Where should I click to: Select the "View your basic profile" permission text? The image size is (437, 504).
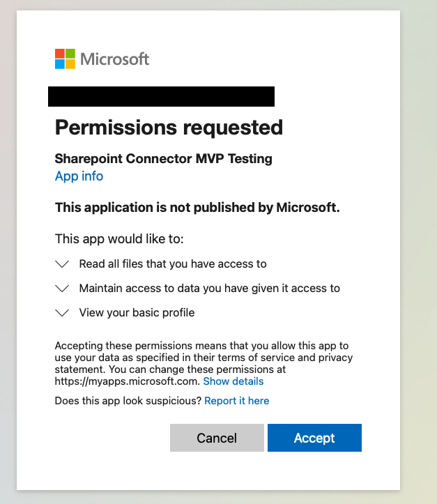point(137,312)
